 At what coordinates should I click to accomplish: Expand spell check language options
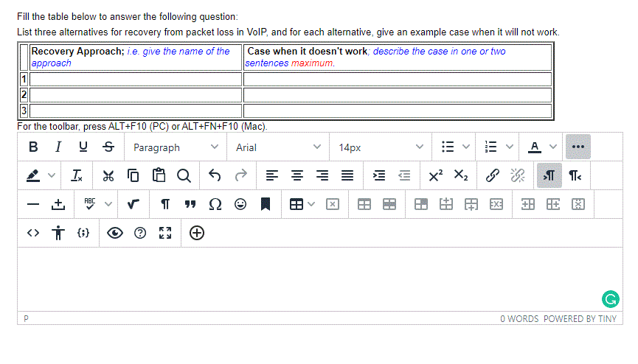click(x=108, y=204)
